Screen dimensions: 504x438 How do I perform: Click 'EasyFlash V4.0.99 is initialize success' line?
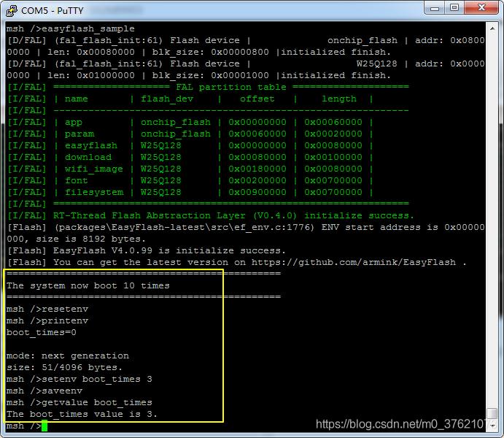(147, 250)
